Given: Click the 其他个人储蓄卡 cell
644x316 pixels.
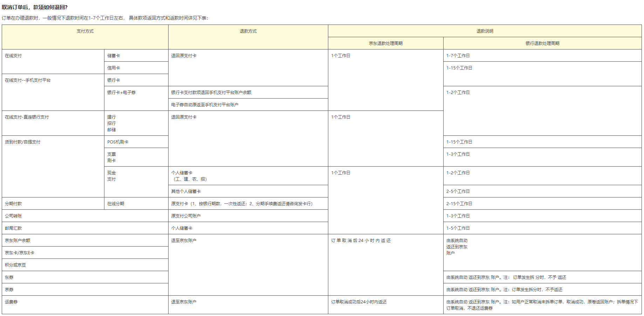Looking at the screenshot, I should pos(186,191).
